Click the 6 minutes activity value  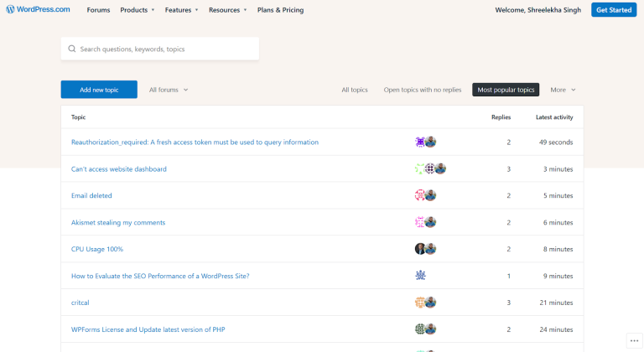pyautogui.click(x=558, y=222)
